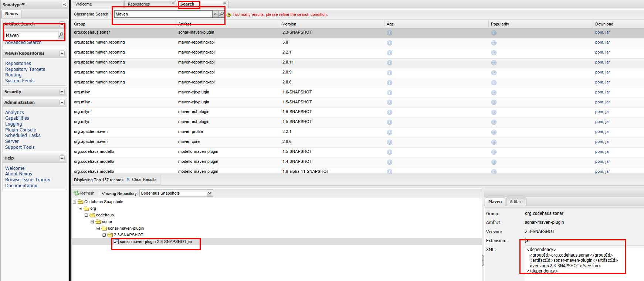Click into the Classname Search input field
The height and width of the screenshot is (281, 644).
(x=163, y=14)
